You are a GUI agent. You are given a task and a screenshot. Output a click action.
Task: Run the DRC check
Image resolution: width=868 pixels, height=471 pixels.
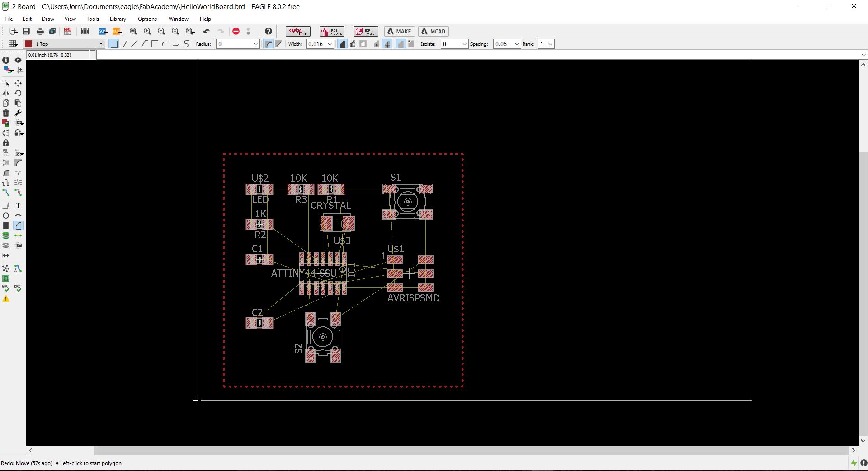pos(18,287)
